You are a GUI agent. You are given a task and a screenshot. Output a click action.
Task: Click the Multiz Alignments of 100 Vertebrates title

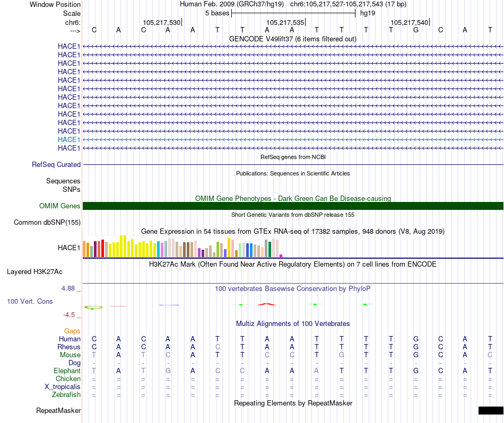[x=293, y=323]
